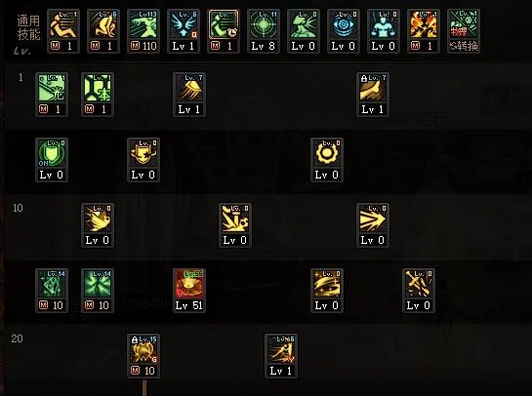
Task: Choose the fiery explosion skill icon
Action: 424,24
